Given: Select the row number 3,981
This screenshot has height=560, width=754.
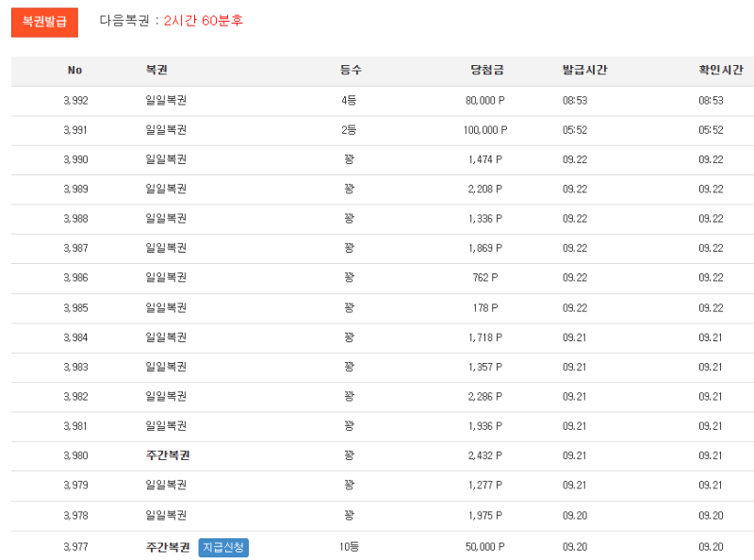Looking at the screenshot, I should point(75,426).
